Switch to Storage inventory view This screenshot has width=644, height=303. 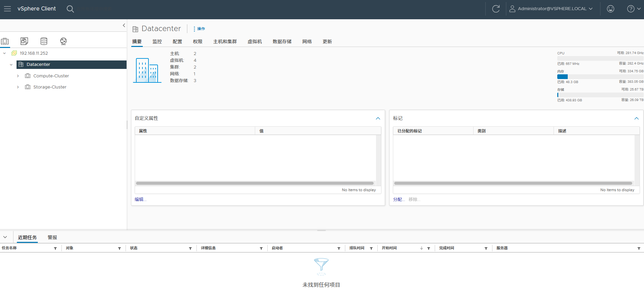[44, 41]
